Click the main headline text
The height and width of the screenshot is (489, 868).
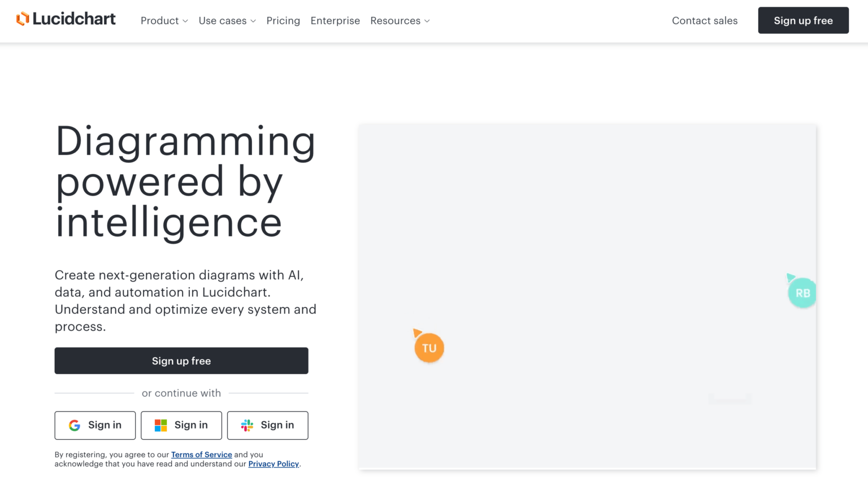click(185, 182)
